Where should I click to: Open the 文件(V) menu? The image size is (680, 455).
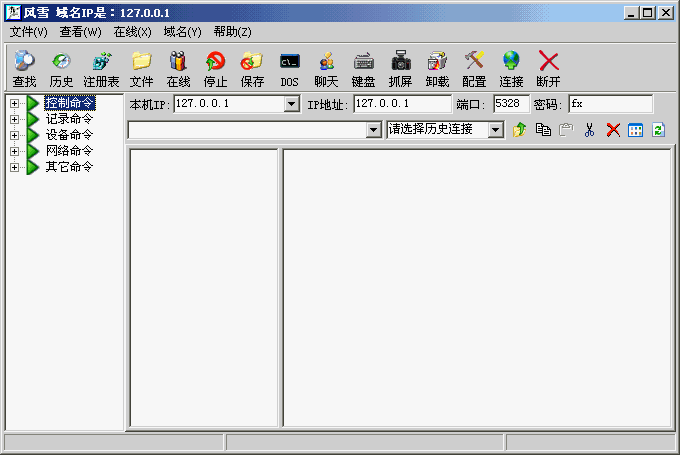(x=29, y=32)
